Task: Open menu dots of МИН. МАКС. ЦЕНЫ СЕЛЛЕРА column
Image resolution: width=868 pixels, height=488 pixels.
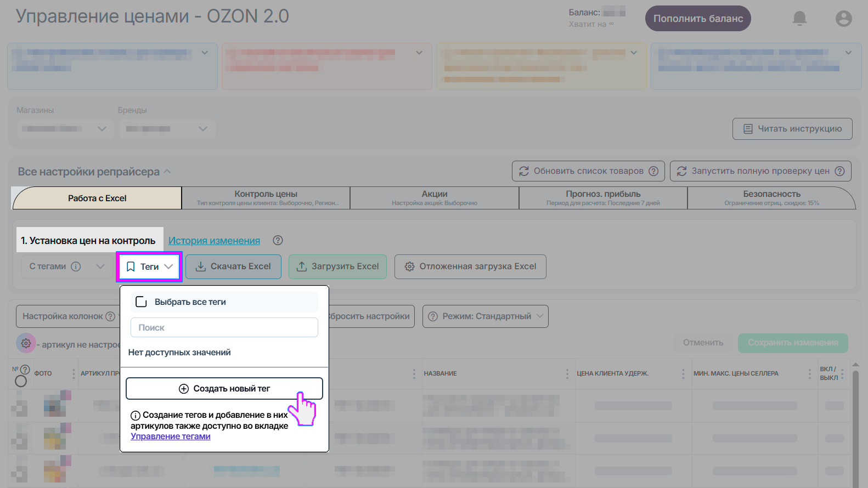Action: (810, 374)
